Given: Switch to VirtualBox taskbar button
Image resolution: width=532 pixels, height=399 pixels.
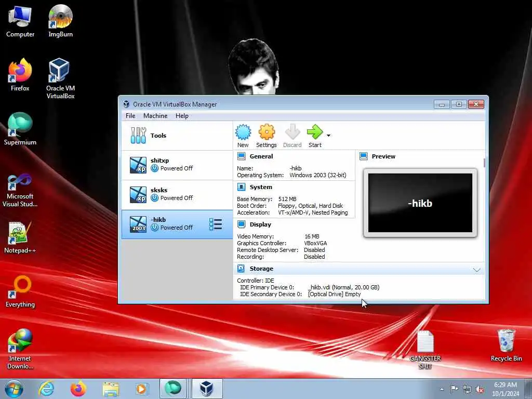Looking at the screenshot, I should [x=207, y=389].
